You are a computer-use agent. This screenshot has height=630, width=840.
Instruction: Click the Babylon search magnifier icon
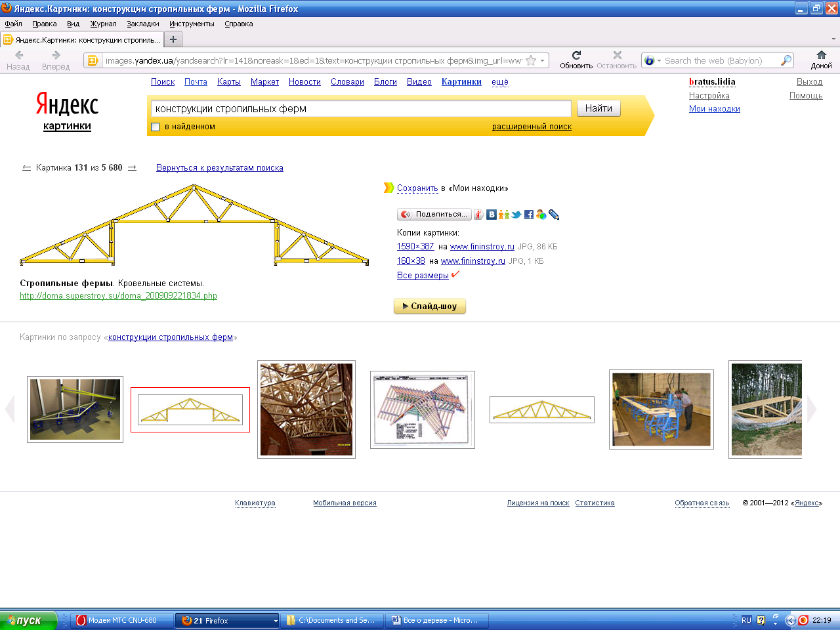pos(786,60)
